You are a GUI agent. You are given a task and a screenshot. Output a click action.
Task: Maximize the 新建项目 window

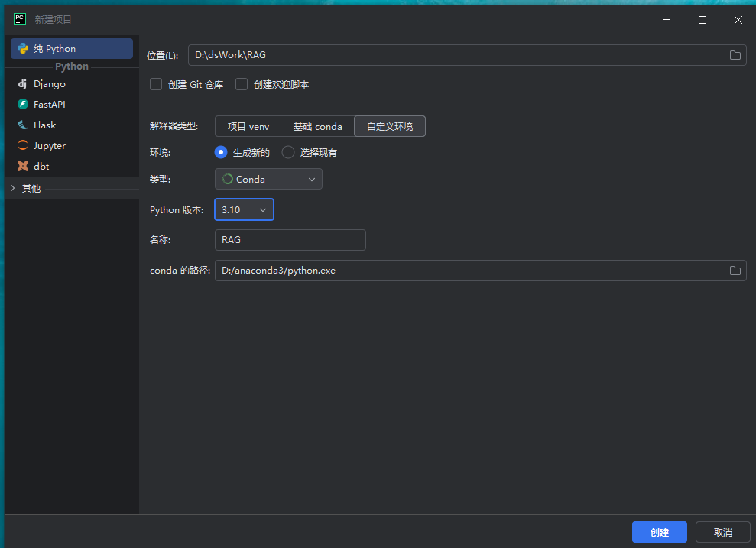[x=702, y=20]
